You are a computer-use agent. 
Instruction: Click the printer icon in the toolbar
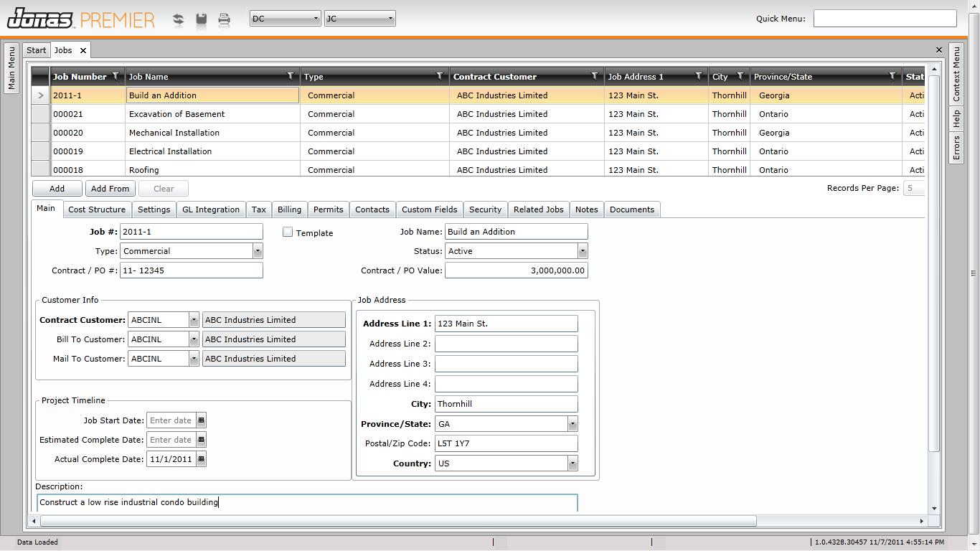point(224,19)
